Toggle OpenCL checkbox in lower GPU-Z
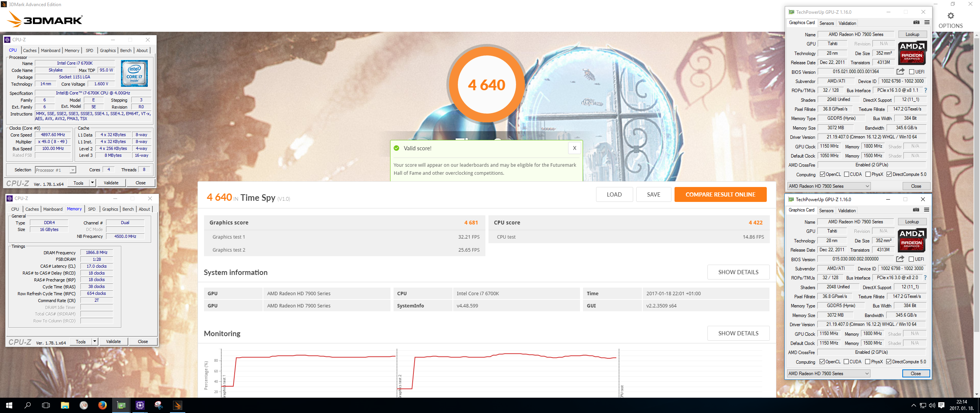980x413 pixels. (x=822, y=362)
